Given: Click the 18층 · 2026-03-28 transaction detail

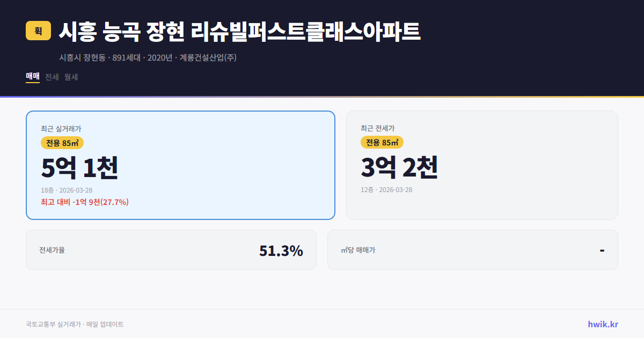Looking at the screenshot, I should (68, 190).
